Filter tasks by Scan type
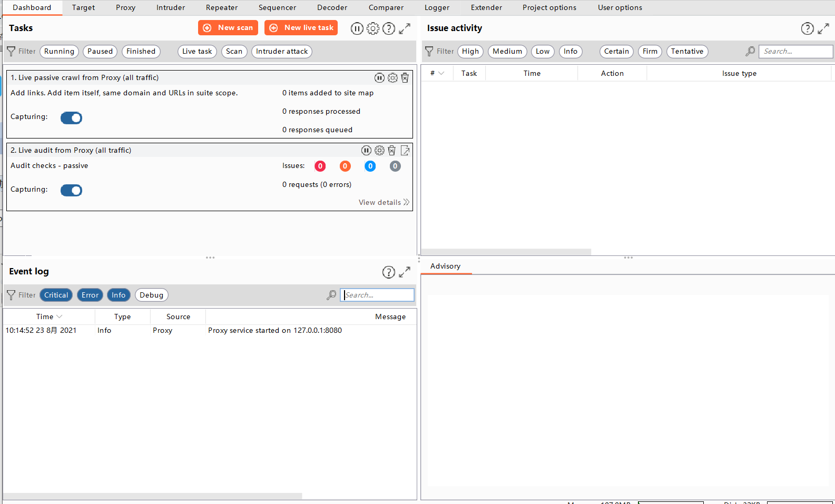835x504 pixels. click(234, 52)
